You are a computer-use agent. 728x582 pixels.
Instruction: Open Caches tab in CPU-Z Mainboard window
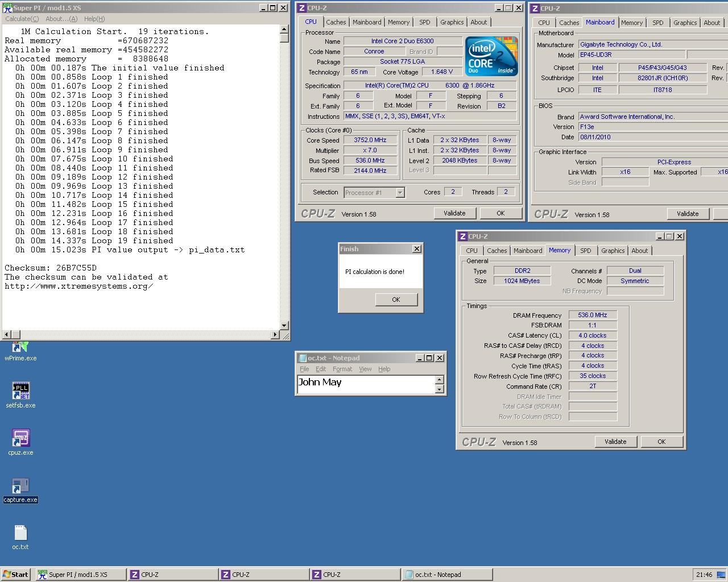pyautogui.click(x=569, y=23)
